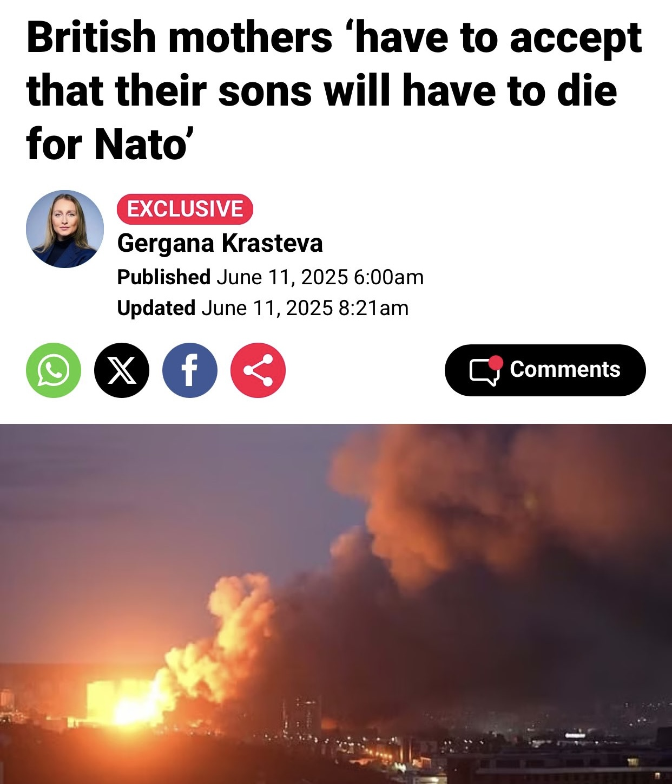Select the Updated June 11, 2025 timestamp
The image size is (672, 784).
pos(263,308)
